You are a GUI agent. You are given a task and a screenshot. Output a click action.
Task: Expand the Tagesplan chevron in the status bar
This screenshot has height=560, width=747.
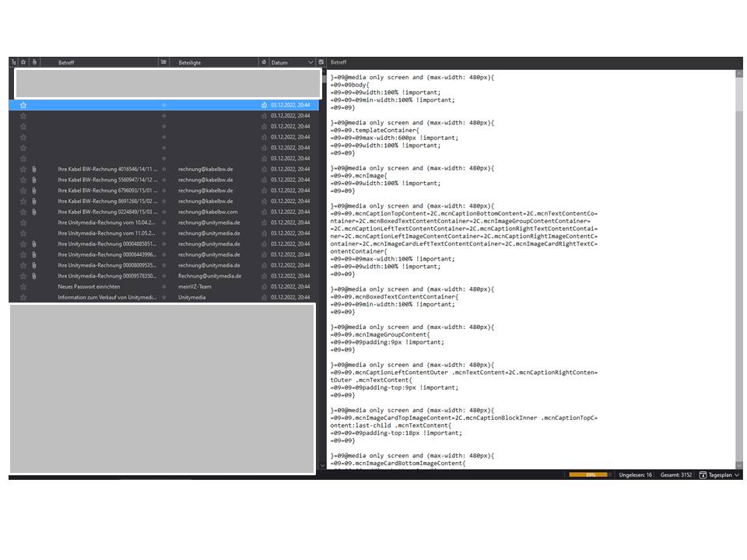[737, 474]
